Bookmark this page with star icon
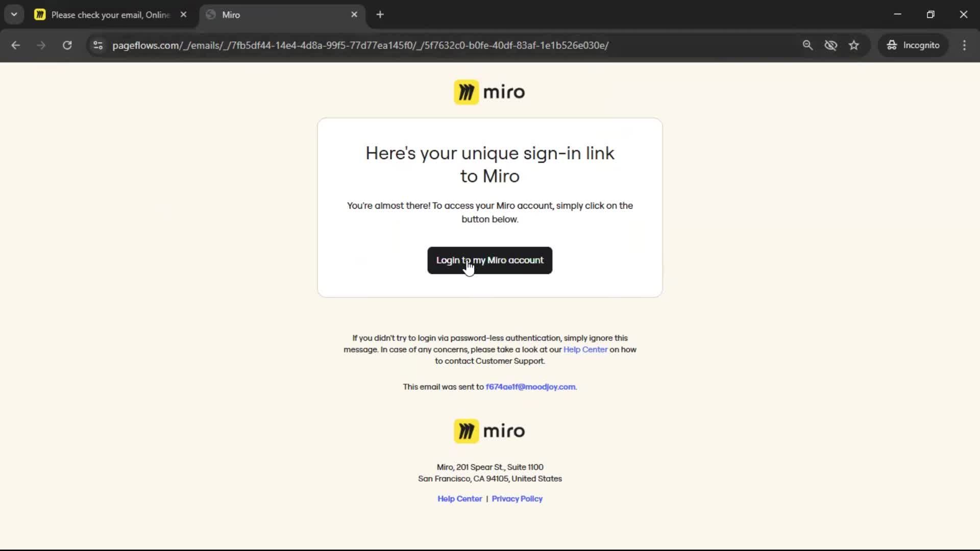The width and height of the screenshot is (980, 551). point(854,45)
